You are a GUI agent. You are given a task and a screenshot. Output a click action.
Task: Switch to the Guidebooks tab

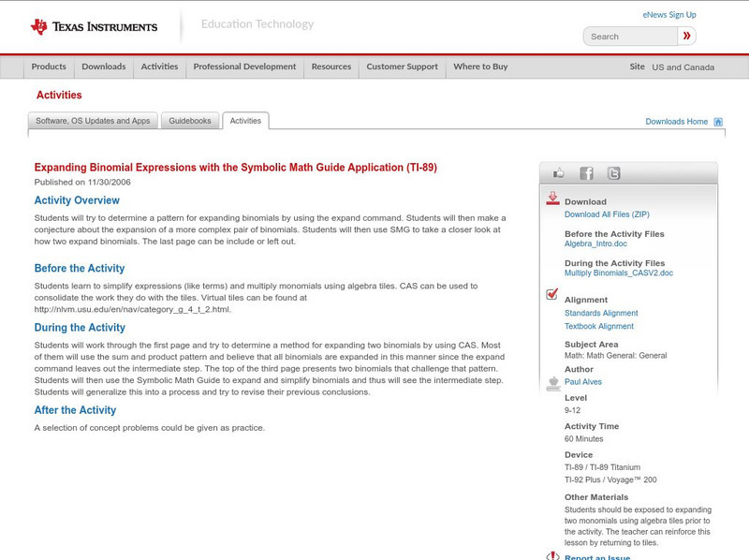[190, 121]
